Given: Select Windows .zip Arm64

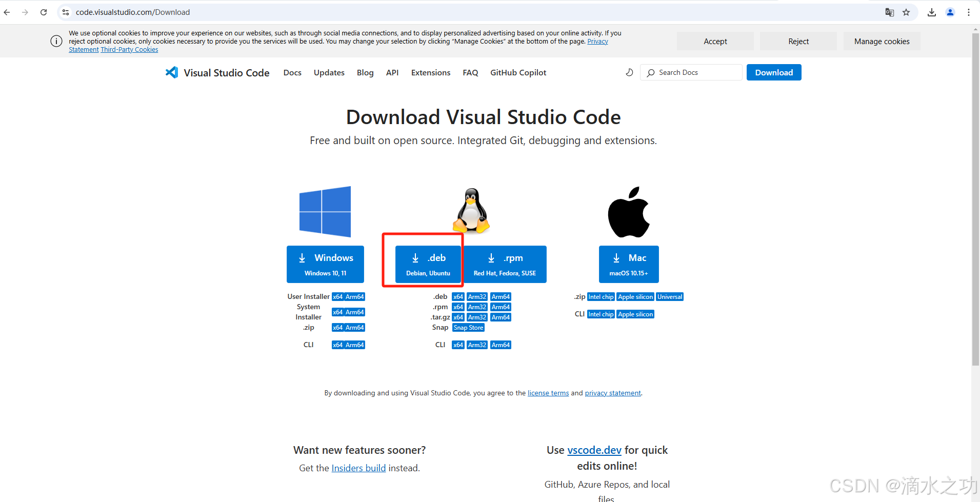Looking at the screenshot, I should [354, 328].
